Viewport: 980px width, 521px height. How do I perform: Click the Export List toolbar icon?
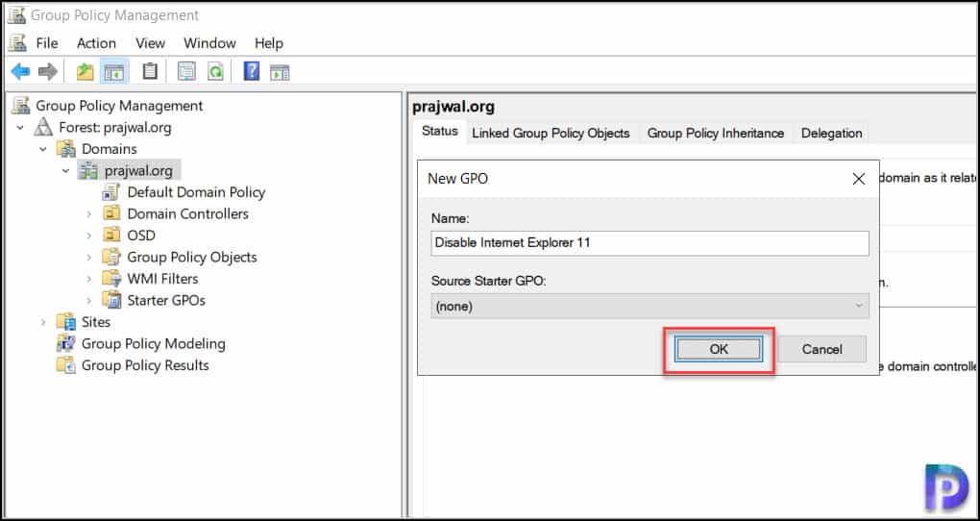click(x=186, y=72)
